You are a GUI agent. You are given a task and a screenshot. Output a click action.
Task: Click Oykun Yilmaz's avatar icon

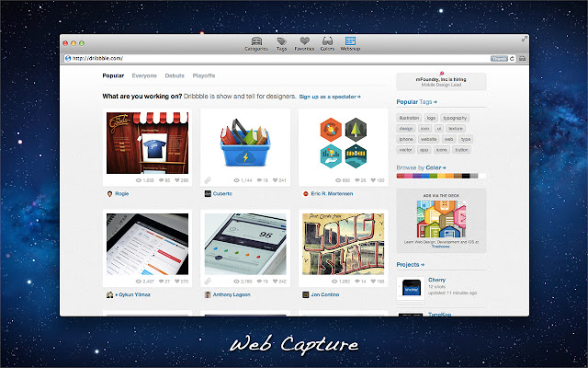point(109,294)
